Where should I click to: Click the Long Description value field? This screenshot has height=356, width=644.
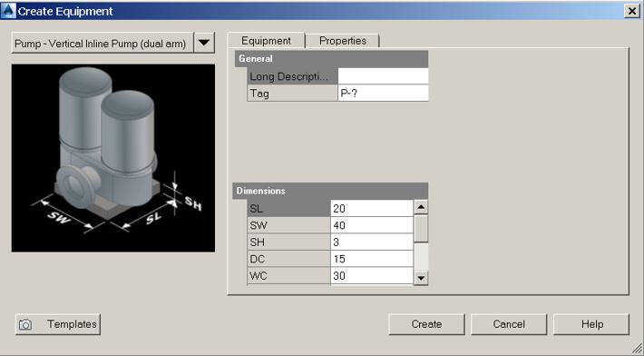(383, 76)
